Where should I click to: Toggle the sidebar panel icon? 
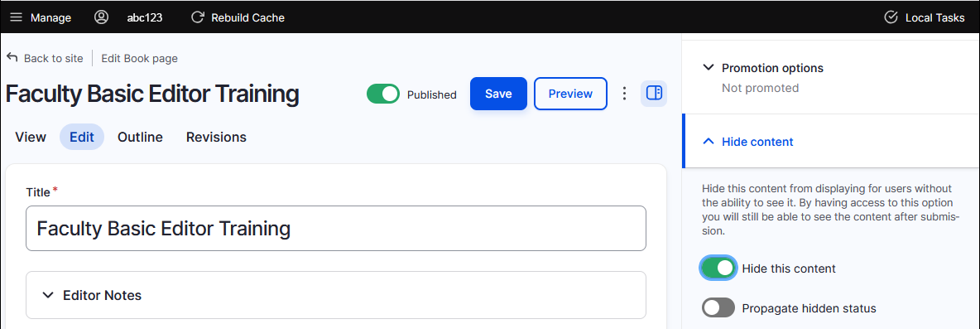[x=654, y=94]
